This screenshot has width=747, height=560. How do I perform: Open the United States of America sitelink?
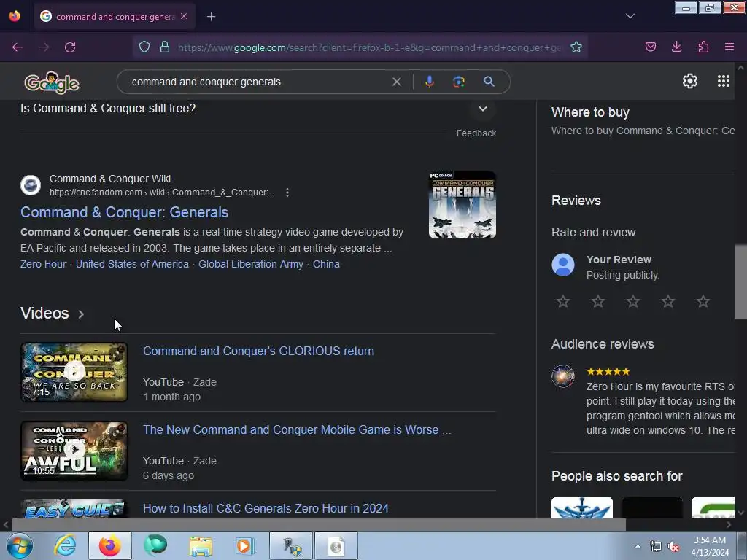[132, 264]
